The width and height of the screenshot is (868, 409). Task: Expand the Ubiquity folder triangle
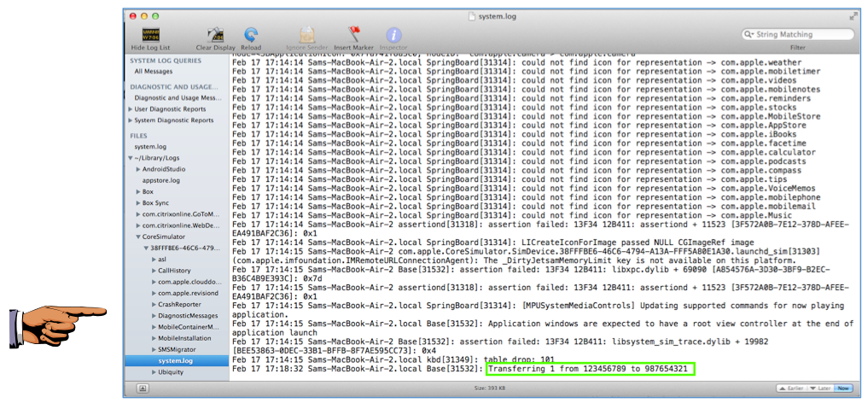pyautogui.click(x=154, y=372)
